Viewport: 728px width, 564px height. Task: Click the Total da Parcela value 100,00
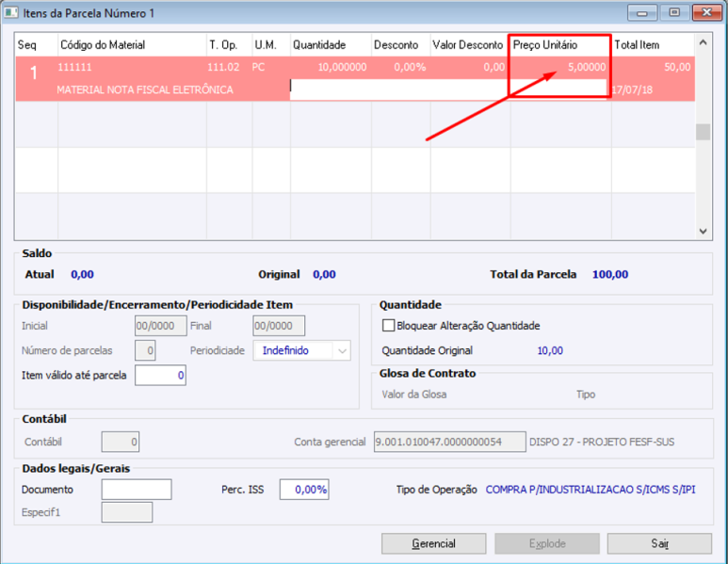click(610, 274)
